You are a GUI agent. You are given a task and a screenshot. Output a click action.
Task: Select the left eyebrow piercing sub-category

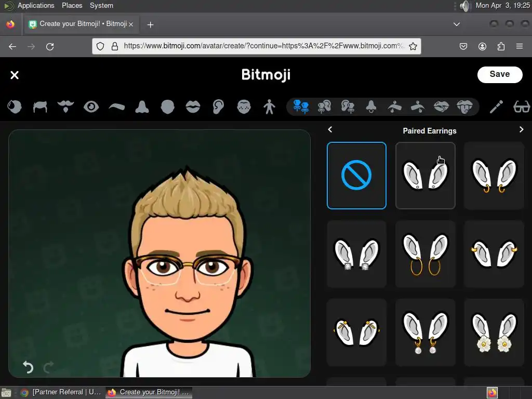click(395, 107)
